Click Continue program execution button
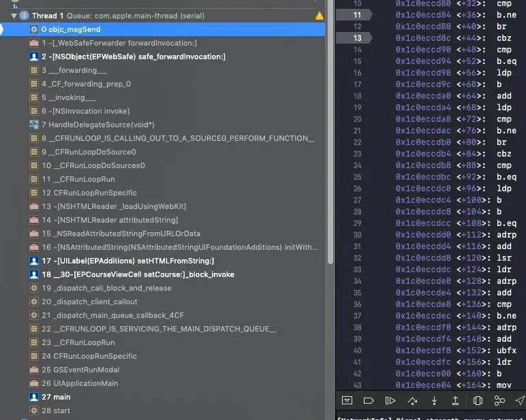The width and height of the screenshot is (526, 420). 390,400
